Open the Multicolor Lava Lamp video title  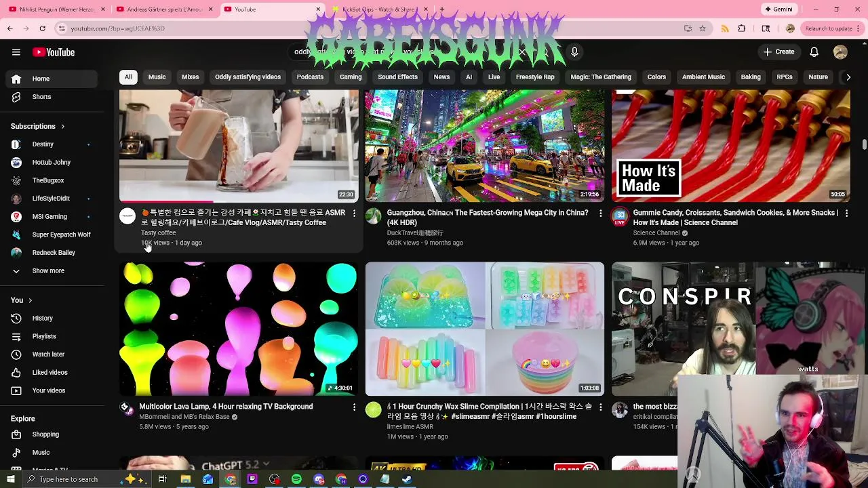226,407
